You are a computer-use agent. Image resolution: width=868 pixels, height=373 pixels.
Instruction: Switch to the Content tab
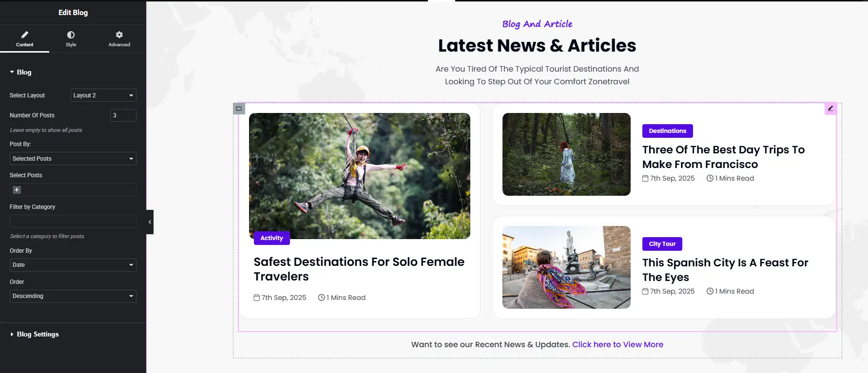(24, 39)
